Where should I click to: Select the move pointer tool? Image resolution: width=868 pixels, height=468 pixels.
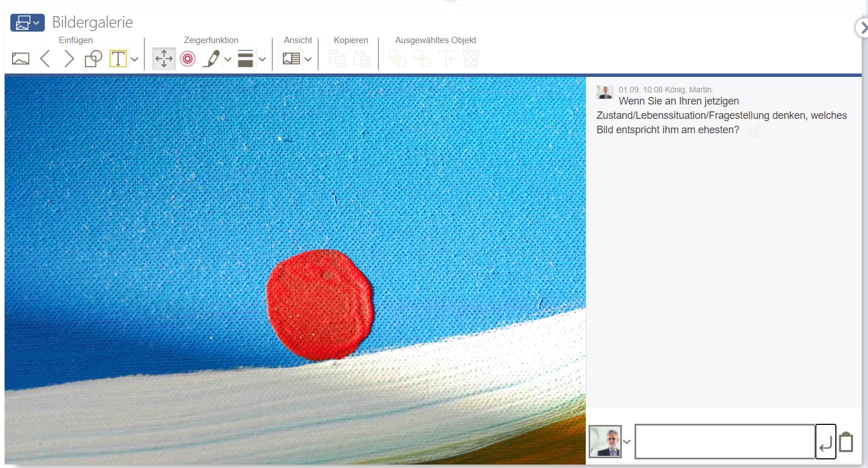click(164, 59)
